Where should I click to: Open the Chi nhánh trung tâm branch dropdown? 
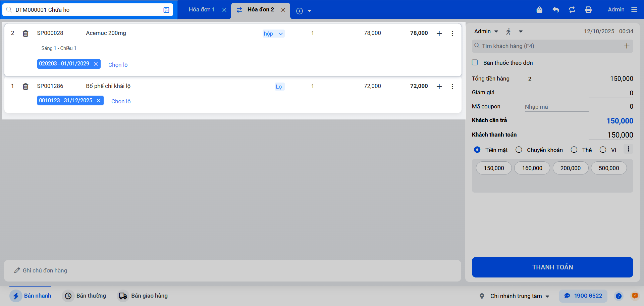point(520,296)
